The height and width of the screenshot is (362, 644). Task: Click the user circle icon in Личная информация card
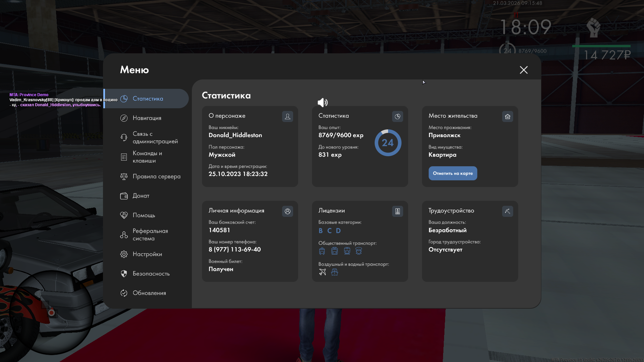pyautogui.click(x=287, y=211)
